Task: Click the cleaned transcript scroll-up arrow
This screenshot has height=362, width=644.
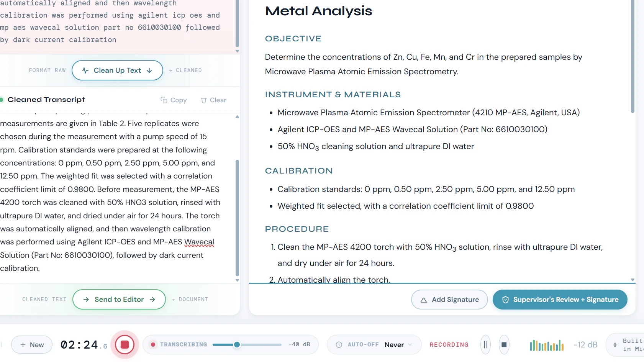Action: [237, 117]
